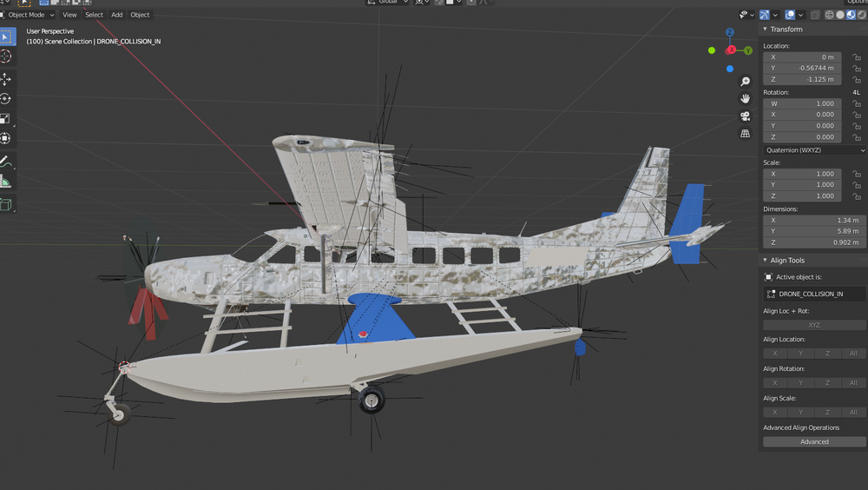This screenshot has height=490, width=868.
Task: Switch perspective/orthographic with grid icon
Action: pyautogui.click(x=745, y=133)
